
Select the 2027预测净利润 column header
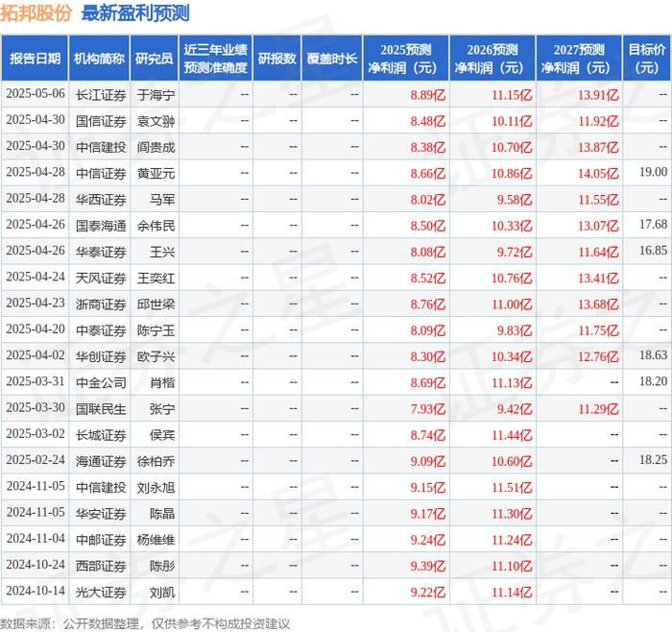pyautogui.click(x=579, y=59)
